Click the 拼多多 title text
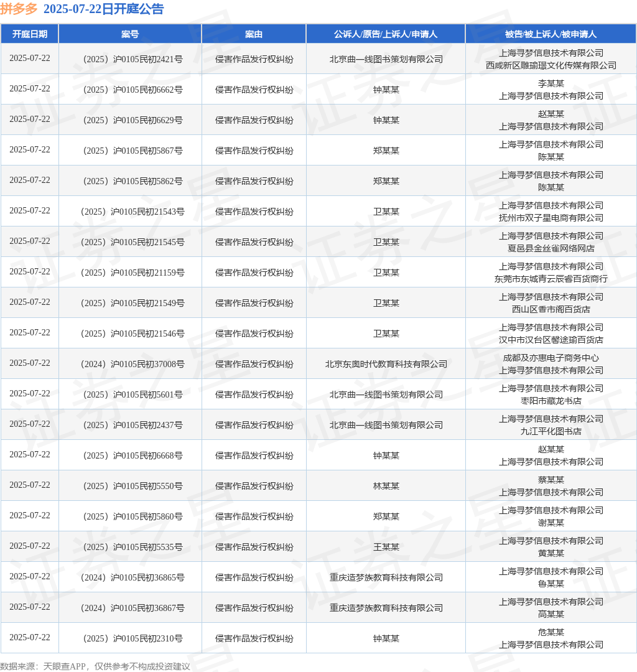The image size is (637, 672). click(x=19, y=9)
